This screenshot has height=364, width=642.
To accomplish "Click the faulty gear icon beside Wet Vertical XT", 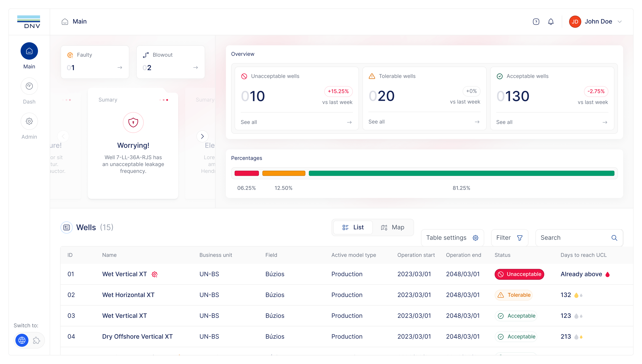I will point(155,274).
